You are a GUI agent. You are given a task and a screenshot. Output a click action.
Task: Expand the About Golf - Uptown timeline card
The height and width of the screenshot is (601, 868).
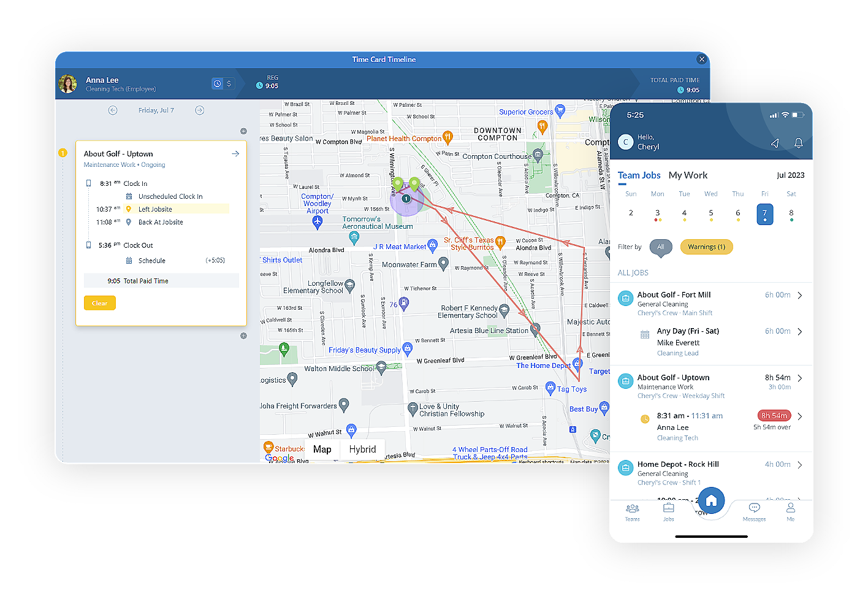pos(235,153)
